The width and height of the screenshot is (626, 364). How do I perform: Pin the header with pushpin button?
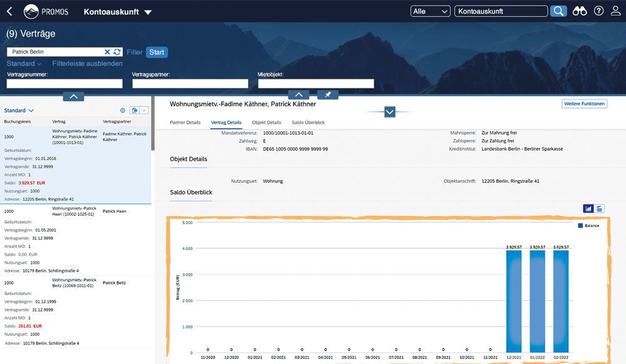click(327, 94)
